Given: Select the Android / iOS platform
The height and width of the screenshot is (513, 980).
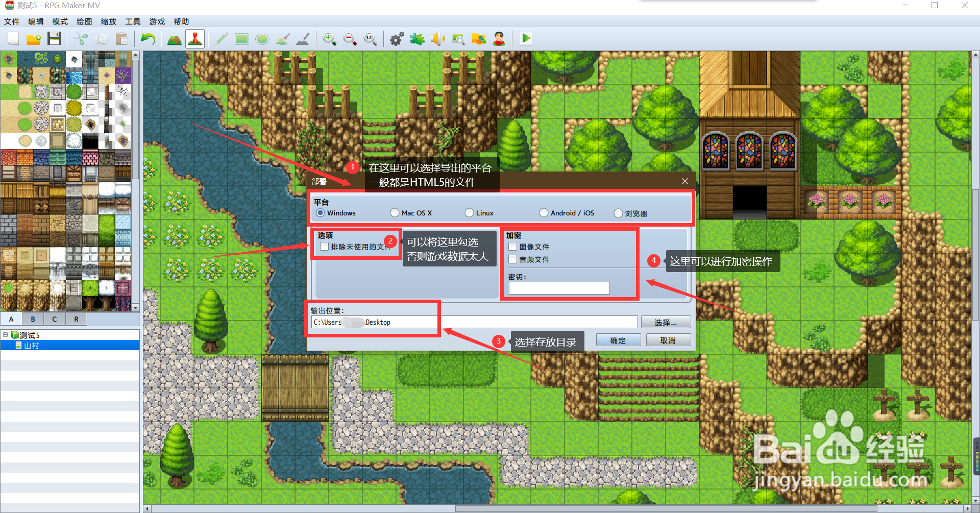Looking at the screenshot, I should click(x=544, y=213).
